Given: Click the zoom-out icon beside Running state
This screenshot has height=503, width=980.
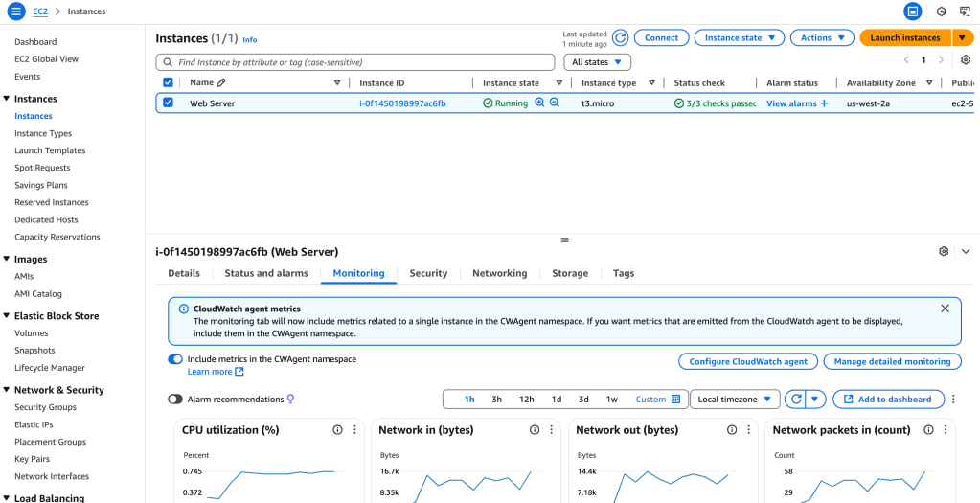Looking at the screenshot, I should pyautogui.click(x=554, y=103).
